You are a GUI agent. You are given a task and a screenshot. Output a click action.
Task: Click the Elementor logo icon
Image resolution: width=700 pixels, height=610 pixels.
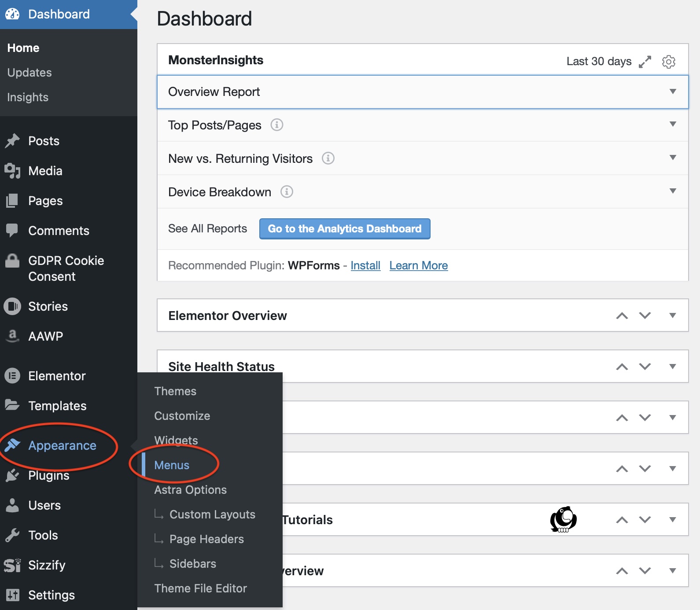(12, 376)
